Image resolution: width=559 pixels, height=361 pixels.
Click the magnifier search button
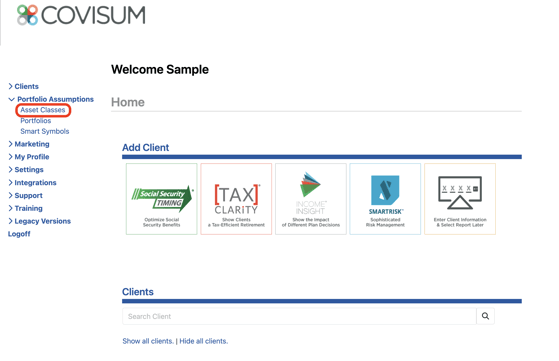tap(485, 316)
